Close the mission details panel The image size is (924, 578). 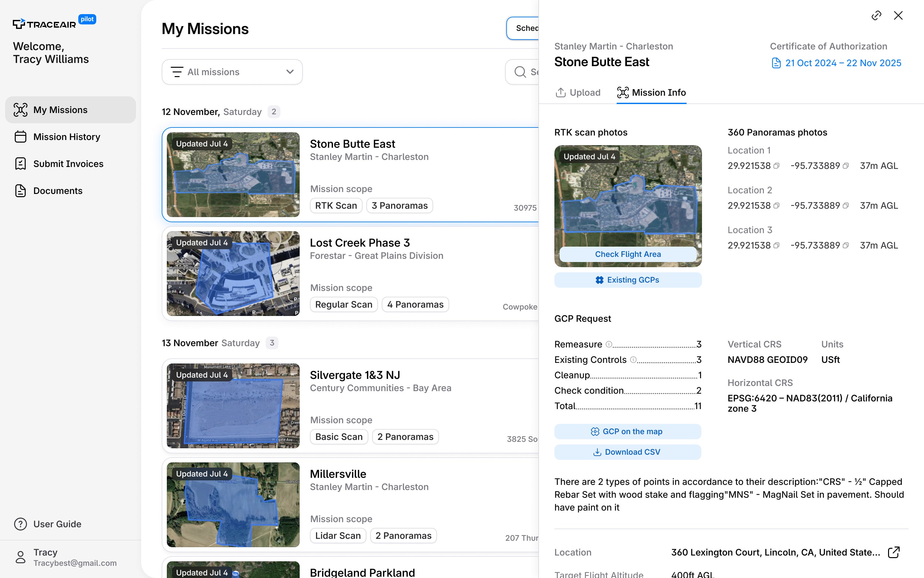pos(898,15)
